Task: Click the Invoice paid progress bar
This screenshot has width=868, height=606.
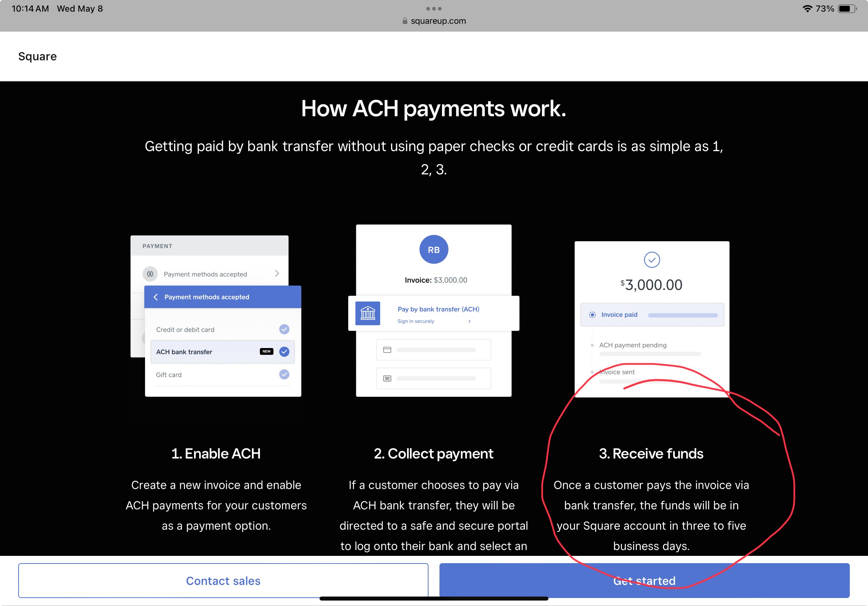Action: point(682,315)
